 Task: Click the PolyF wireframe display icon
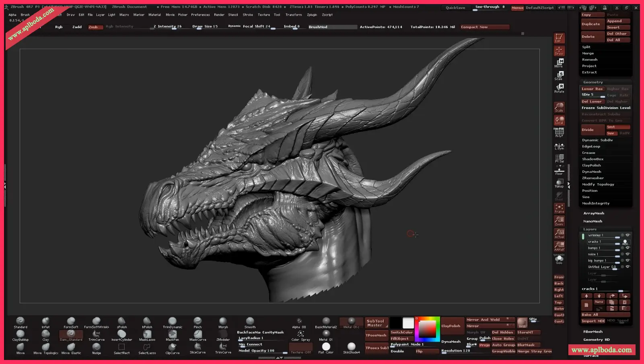coord(559,132)
